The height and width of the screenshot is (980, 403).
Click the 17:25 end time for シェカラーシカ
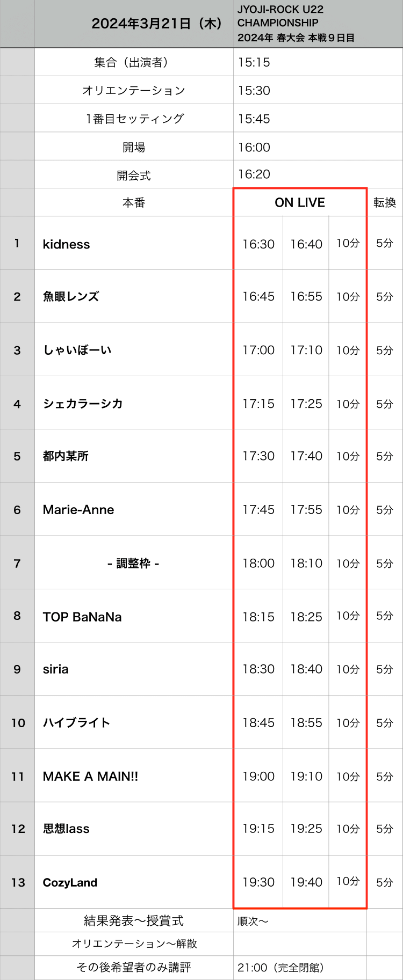[x=306, y=404]
